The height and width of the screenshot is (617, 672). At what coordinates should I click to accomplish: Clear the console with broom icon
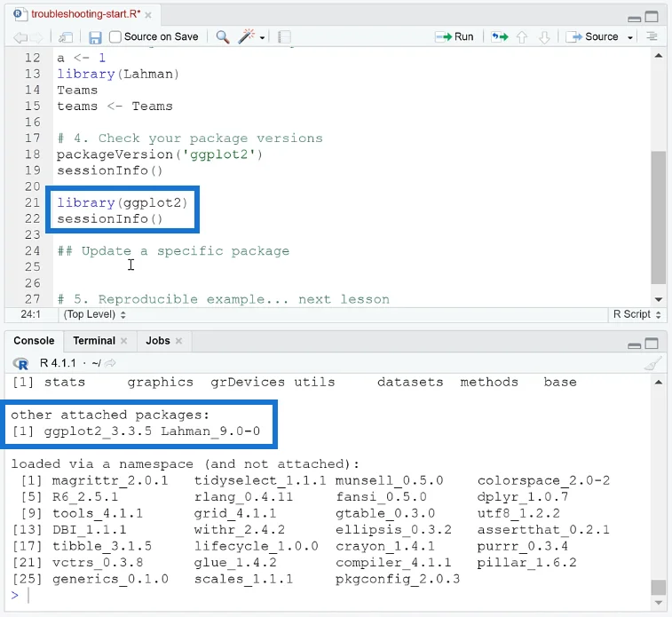652,364
